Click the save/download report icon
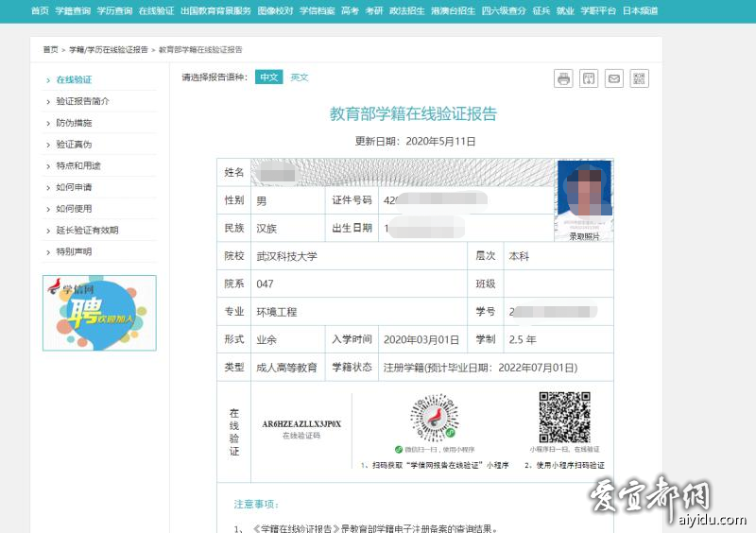The image size is (756, 533). coord(589,78)
